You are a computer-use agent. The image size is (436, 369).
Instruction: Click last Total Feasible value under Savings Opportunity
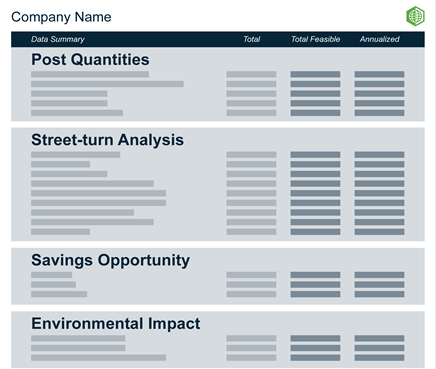tap(315, 294)
